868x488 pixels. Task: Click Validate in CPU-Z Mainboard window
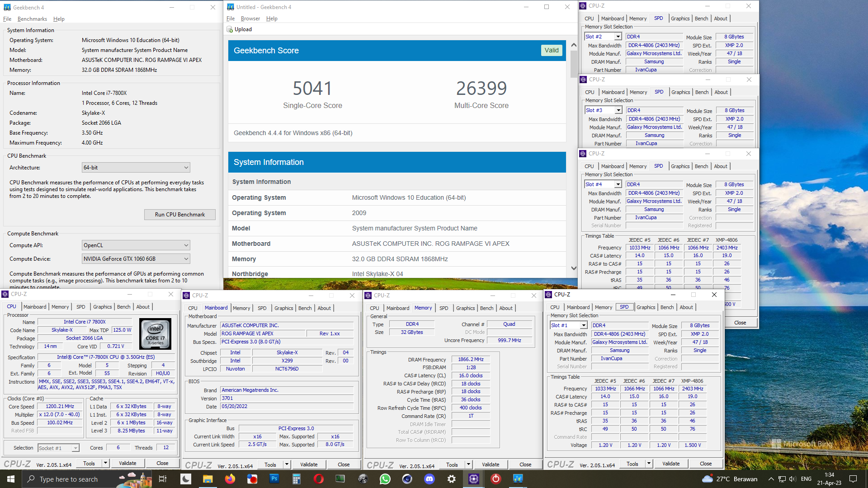coord(309,465)
